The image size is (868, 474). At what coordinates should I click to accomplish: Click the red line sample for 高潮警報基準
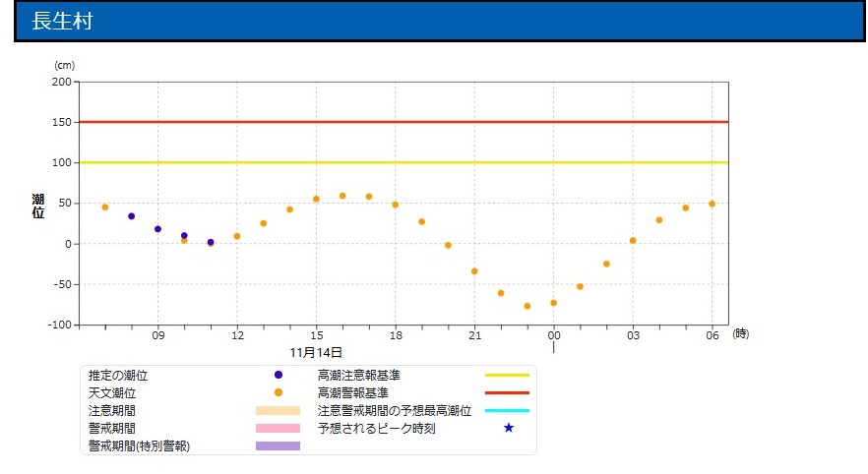507,392
